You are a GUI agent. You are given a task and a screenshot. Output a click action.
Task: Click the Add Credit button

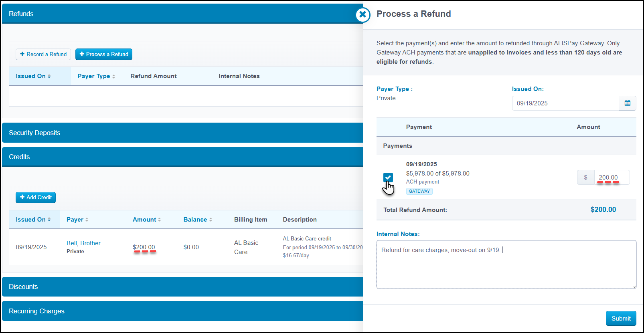coord(36,197)
